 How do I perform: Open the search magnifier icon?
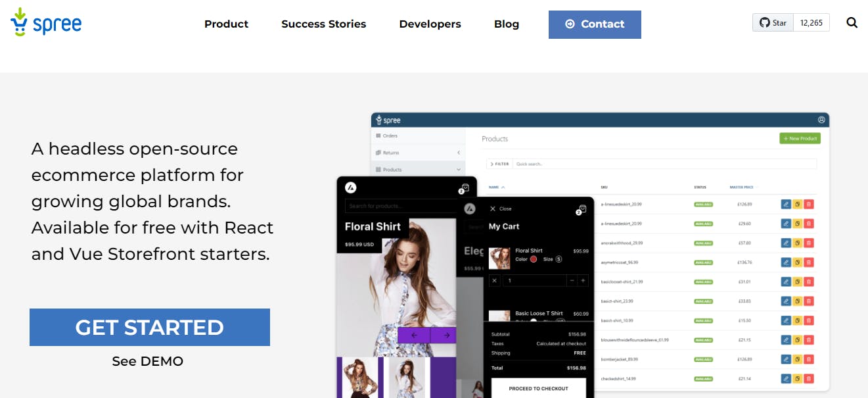click(x=852, y=23)
